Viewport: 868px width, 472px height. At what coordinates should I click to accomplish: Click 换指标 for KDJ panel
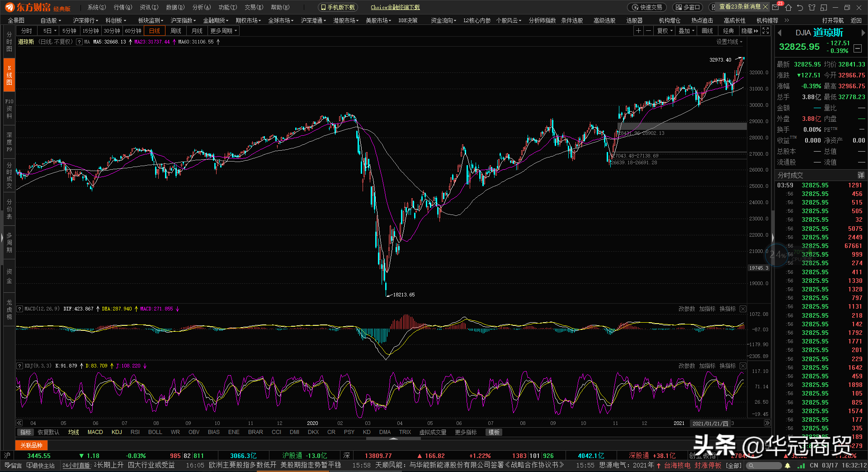727,366
